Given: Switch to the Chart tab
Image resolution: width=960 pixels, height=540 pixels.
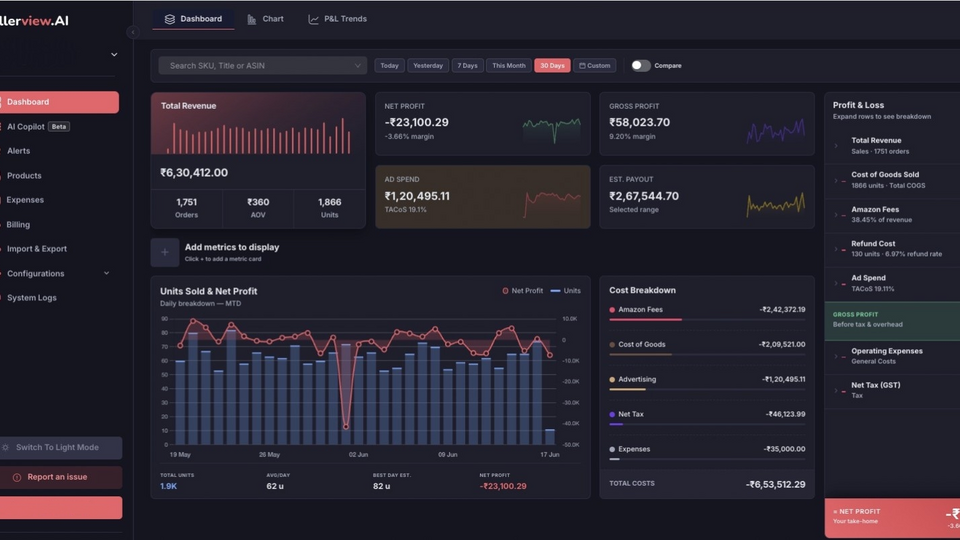Looking at the screenshot, I should pyautogui.click(x=266, y=19).
